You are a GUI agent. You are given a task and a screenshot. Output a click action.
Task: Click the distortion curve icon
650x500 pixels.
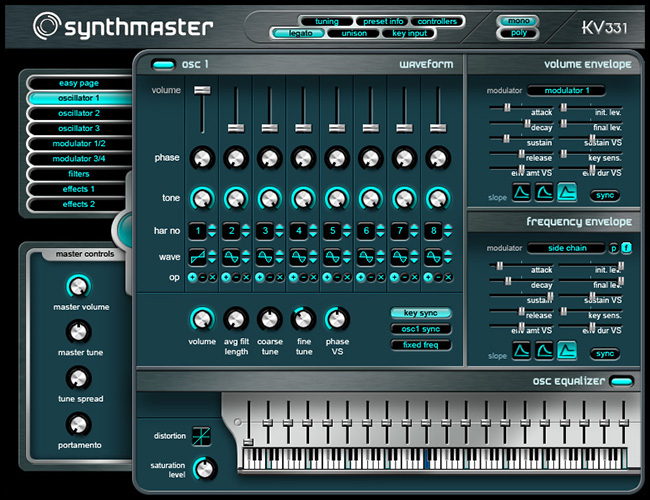click(x=201, y=436)
